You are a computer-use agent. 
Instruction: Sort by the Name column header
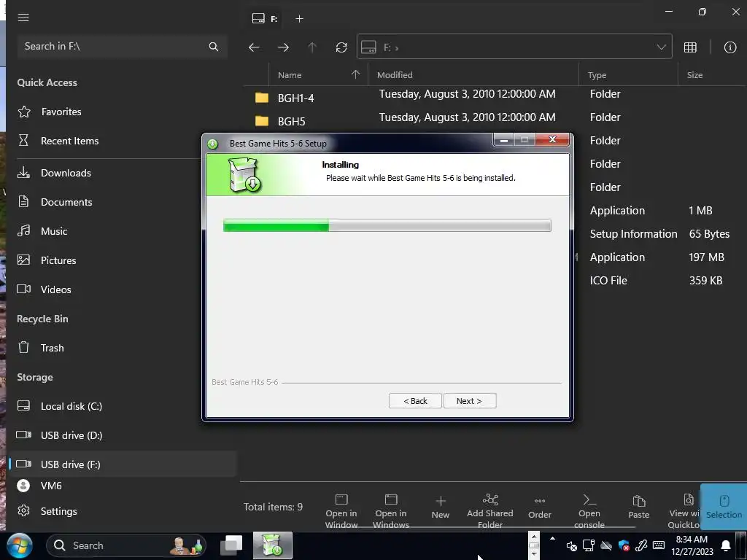318,75
